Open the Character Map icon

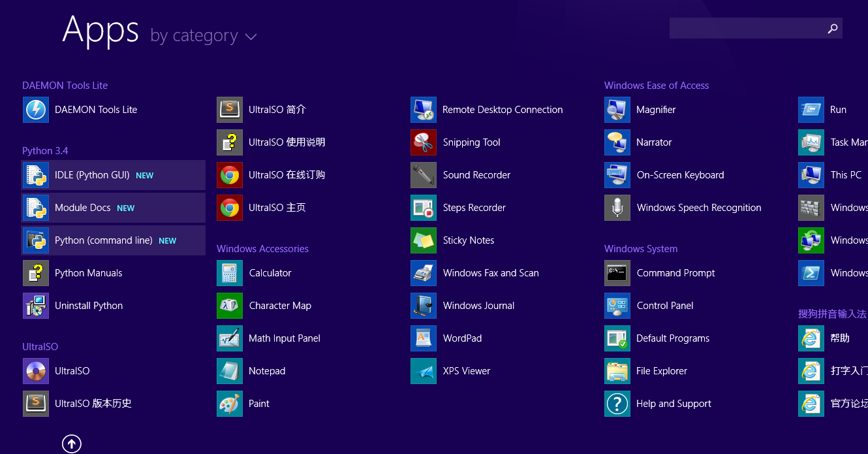pos(230,306)
